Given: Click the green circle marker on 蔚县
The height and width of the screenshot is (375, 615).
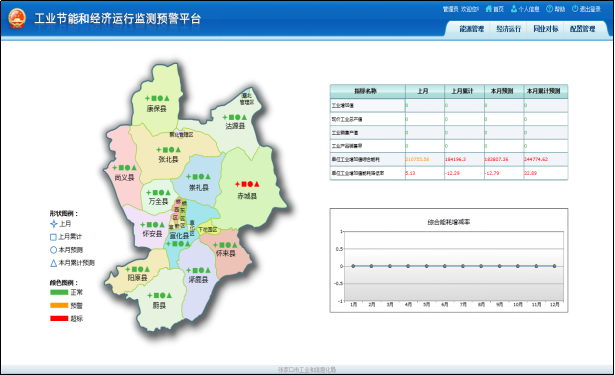Looking at the screenshot, I should (162, 295).
